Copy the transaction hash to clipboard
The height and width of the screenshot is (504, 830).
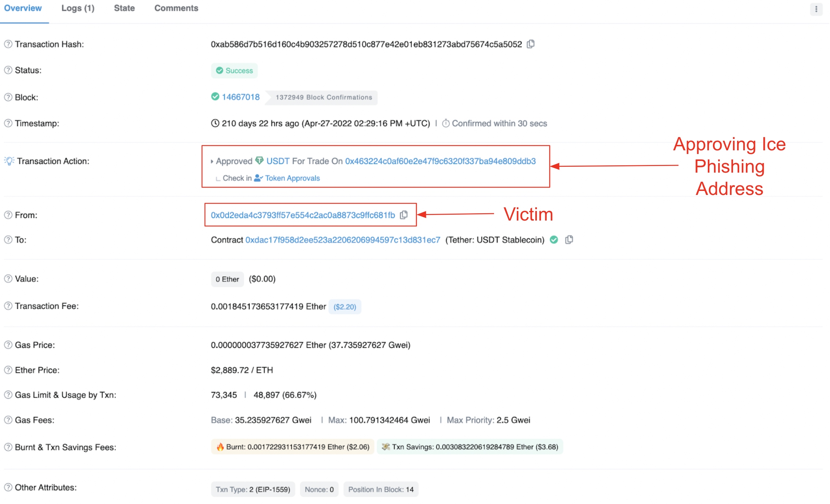point(531,44)
